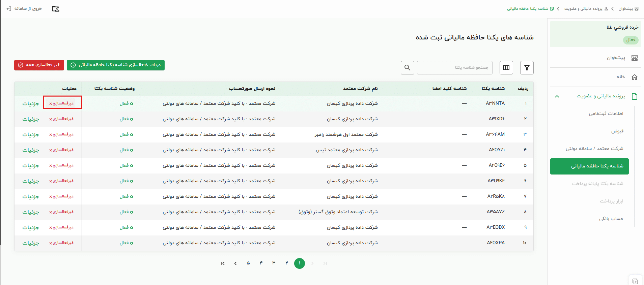This screenshot has width=644, height=285.
Task: Open حساب بانکی sidebar entry
Action: click(611, 219)
